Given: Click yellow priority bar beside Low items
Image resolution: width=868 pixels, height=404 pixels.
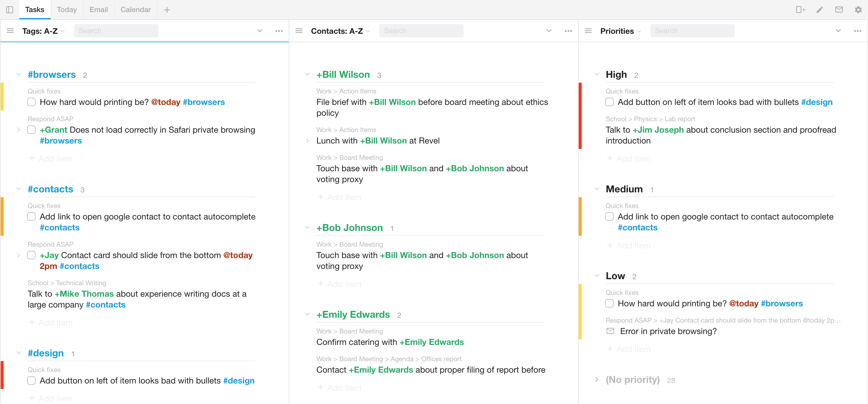Looking at the screenshot, I should [x=580, y=312].
